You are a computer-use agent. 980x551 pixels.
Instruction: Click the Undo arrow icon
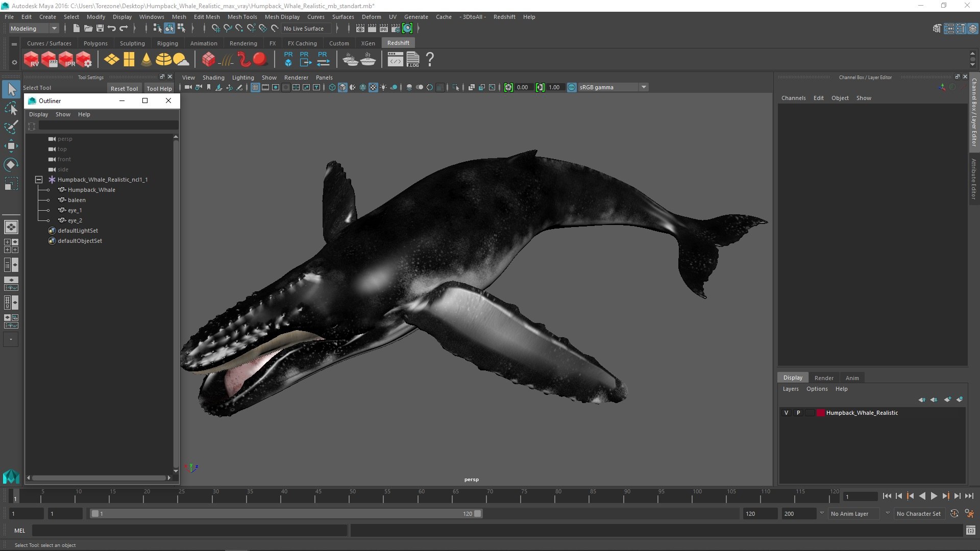112,29
